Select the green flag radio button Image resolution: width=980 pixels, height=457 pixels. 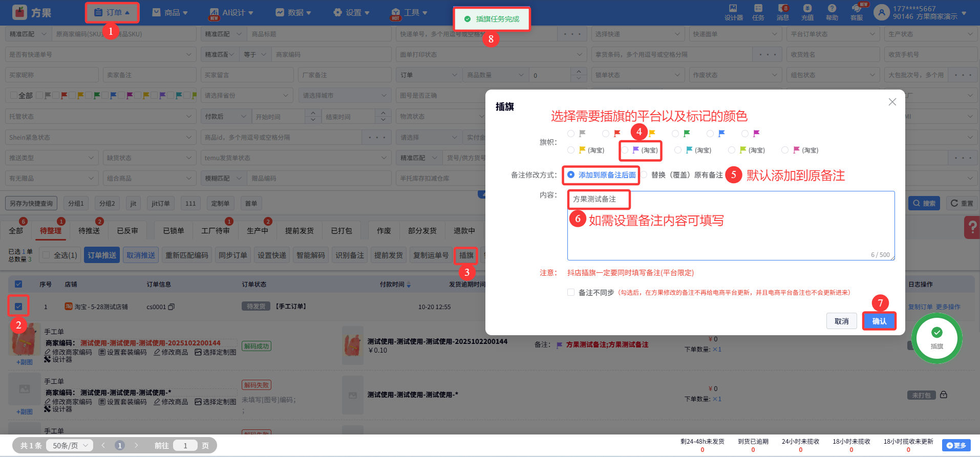675,134
